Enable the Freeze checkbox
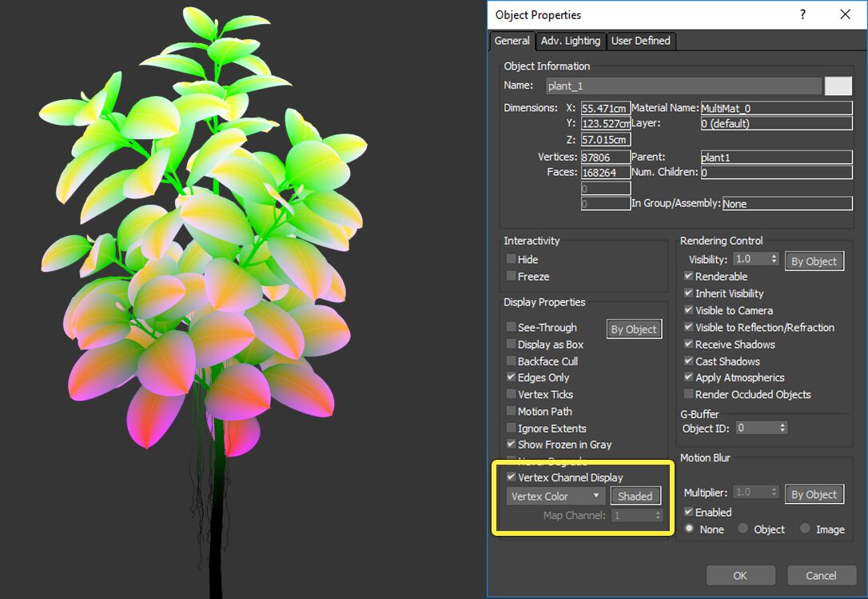The height and width of the screenshot is (599, 868). tap(512, 276)
